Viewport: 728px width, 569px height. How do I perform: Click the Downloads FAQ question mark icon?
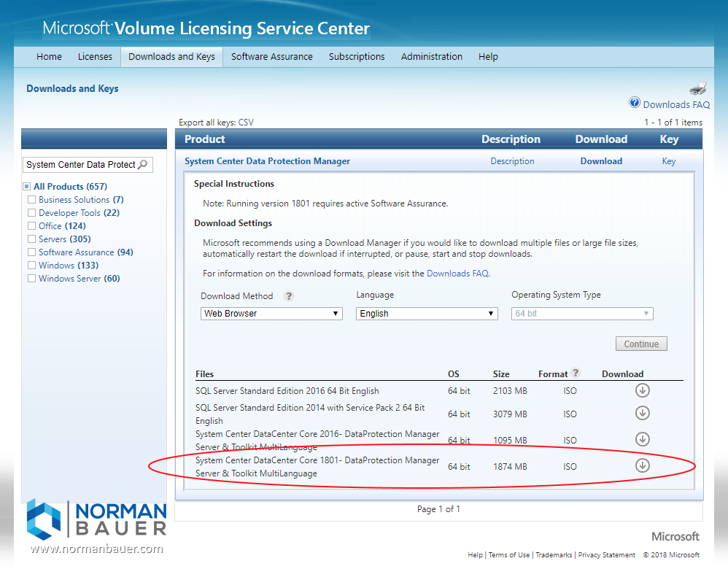(635, 103)
